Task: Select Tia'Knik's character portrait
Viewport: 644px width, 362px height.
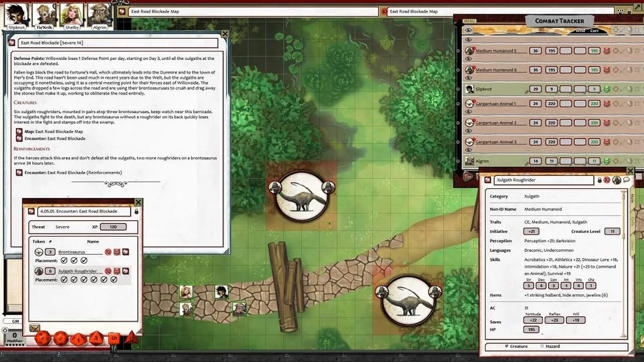Action: [44, 16]
